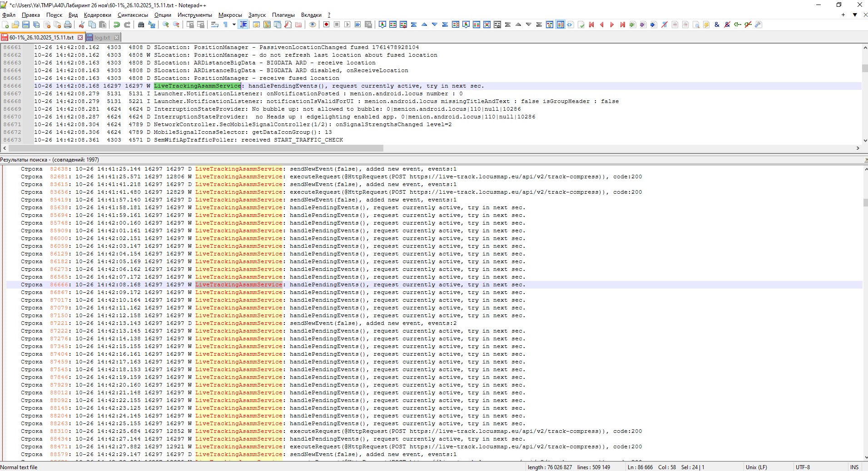Image resolution: width=868 pixels, height=471 pixels.
Task: Click editor horizontal scrollbar right arrow
Action: pos(858,148)
